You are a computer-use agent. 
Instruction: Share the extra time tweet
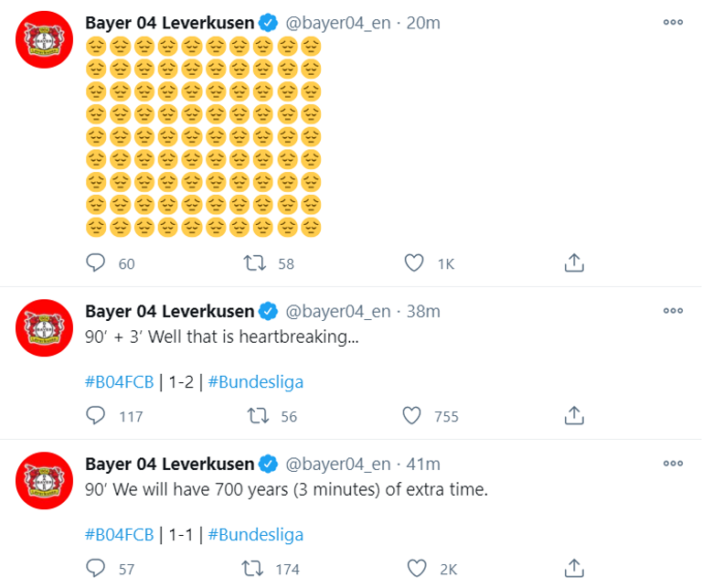point(574,568)
